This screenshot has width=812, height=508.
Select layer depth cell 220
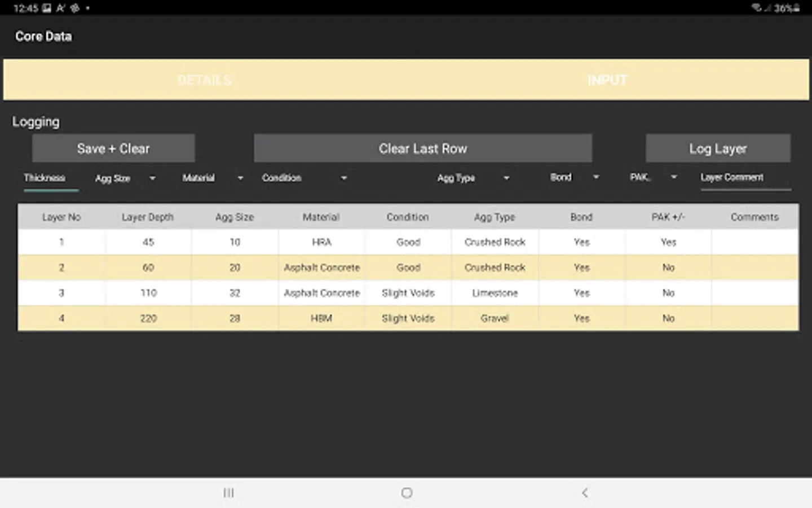tap(148, 318)
